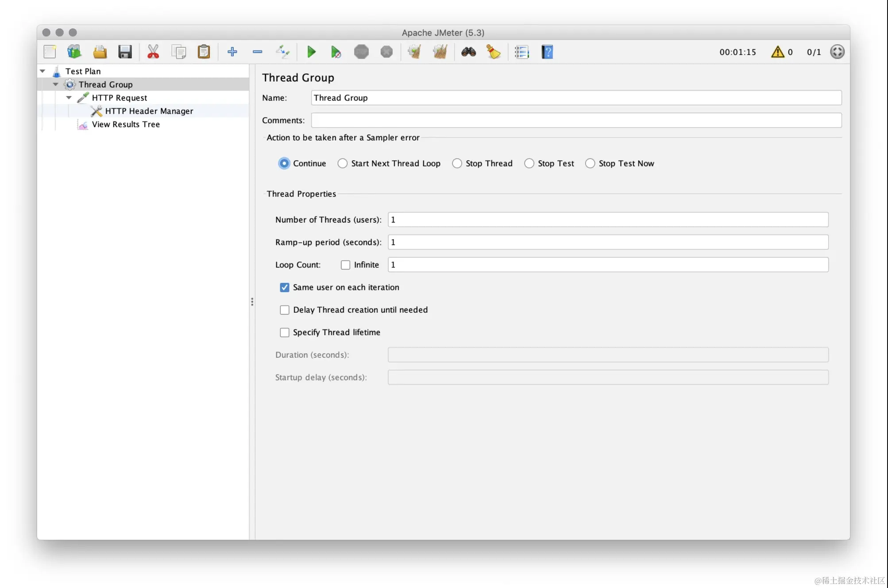
Task: Enable the Infinite loop checkbox
Action: [x=345, y=265]
